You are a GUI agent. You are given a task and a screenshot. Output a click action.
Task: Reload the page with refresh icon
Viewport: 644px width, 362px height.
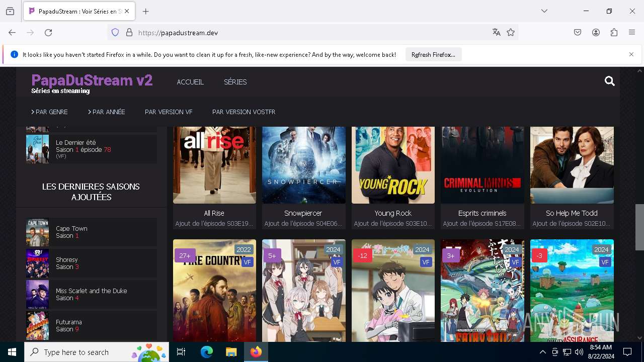[48, 33]
